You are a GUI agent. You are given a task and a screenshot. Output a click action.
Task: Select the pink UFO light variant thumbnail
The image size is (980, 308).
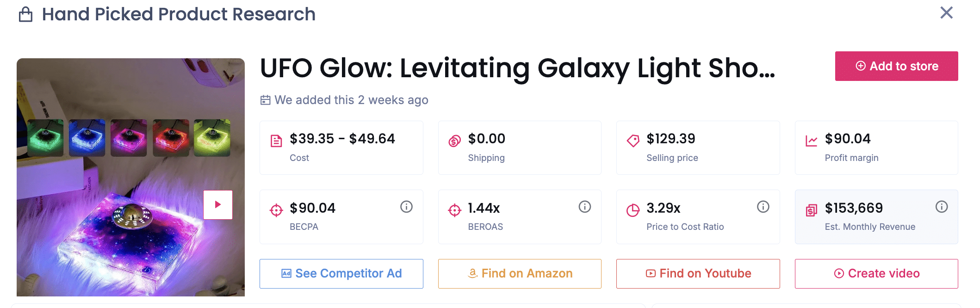[129, 138]
